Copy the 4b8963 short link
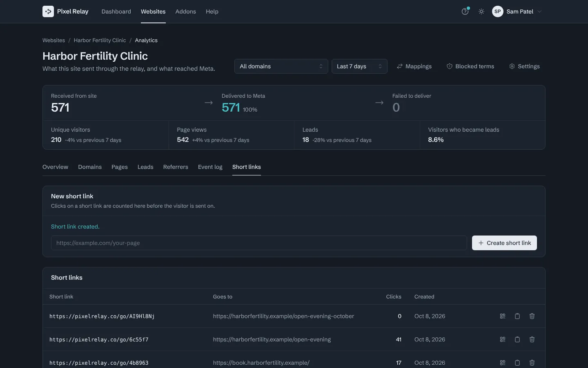The width and height of the screenshot is (588, 368). (x=517, y=363)
